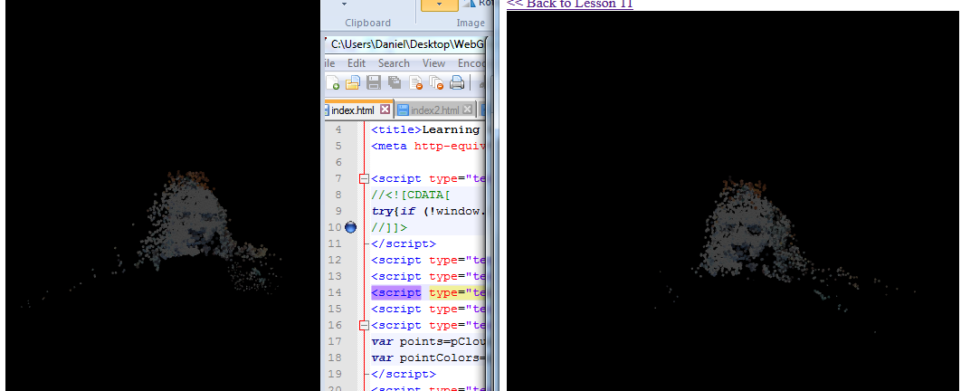Click the var points=pClou line

point(428,341)
